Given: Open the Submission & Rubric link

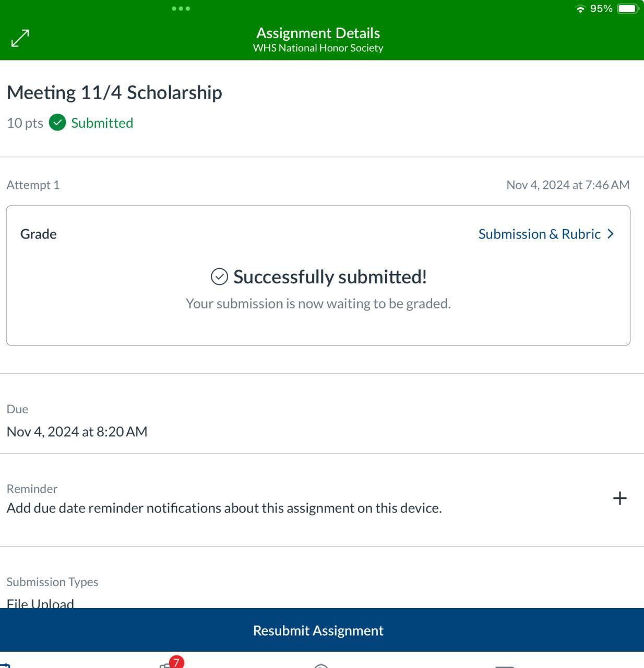Looking at the screenshot, I should click(539, 234).
